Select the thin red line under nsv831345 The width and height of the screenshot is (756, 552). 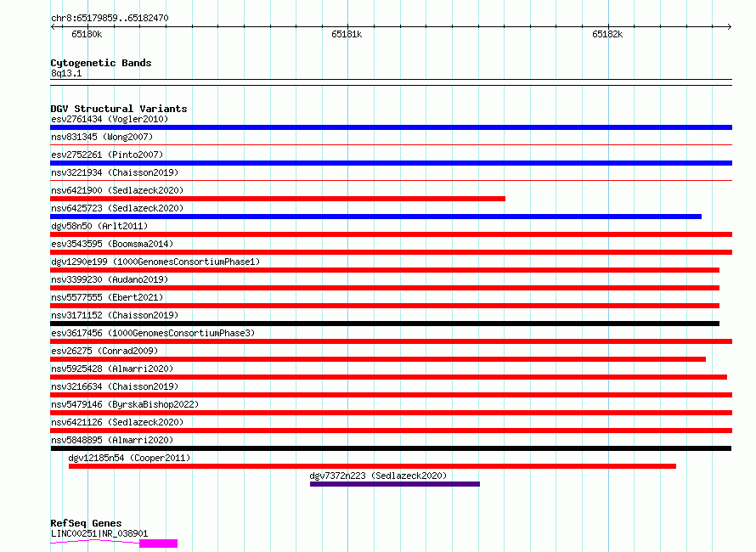tap(391, 144)
